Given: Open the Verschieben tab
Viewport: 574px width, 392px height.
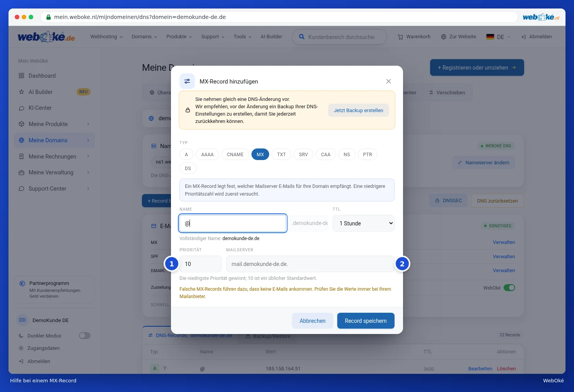Looking at the screenshot, I should [447, 93].
